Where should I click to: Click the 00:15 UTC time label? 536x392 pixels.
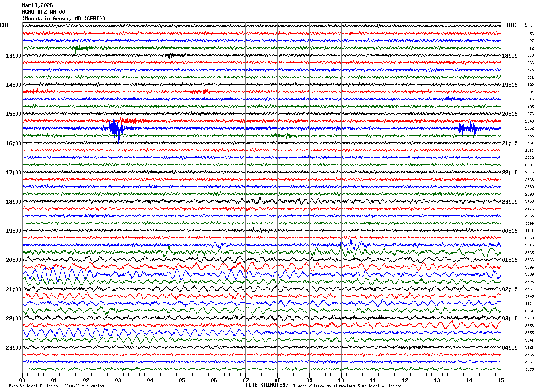510,231
